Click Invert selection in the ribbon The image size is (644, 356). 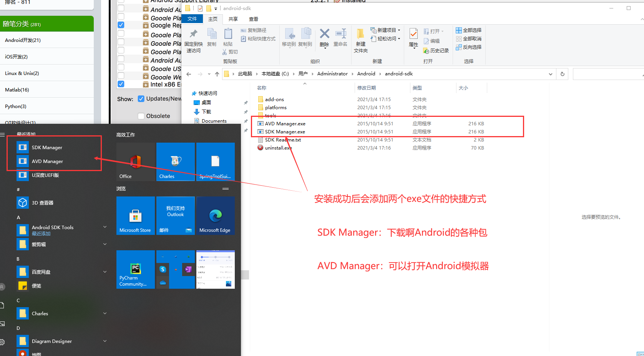coord(468,47)
